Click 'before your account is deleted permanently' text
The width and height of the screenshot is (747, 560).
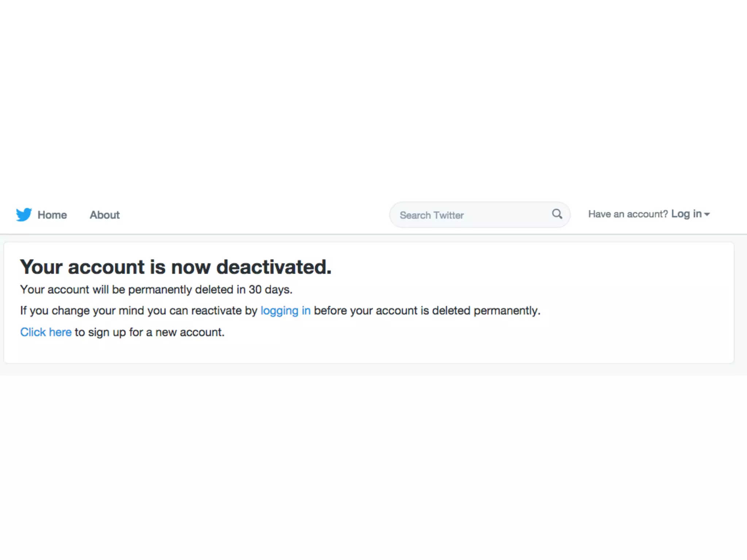(x=427, y=311)
